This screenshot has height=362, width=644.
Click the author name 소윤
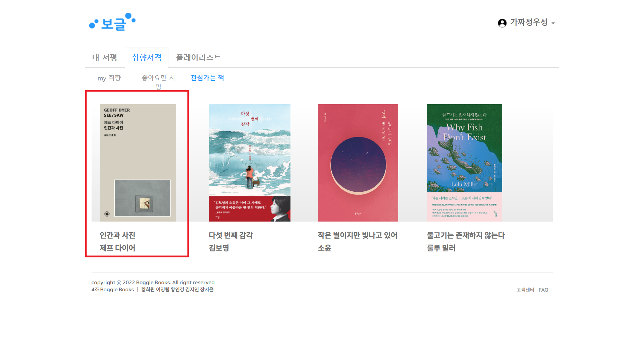pos(324,248)
